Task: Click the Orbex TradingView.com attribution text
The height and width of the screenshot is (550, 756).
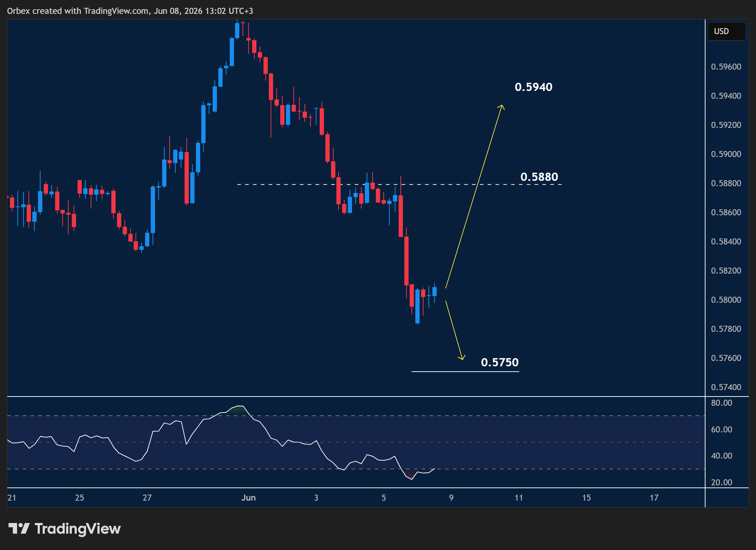Action: [x=130, y=11]
